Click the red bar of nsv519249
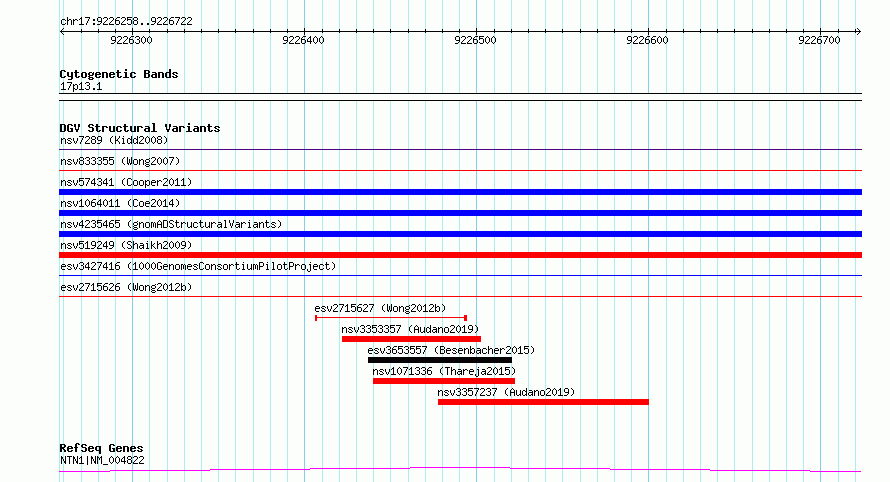The width and height of the screenshot is (890, 482). (x=460, y=255)
